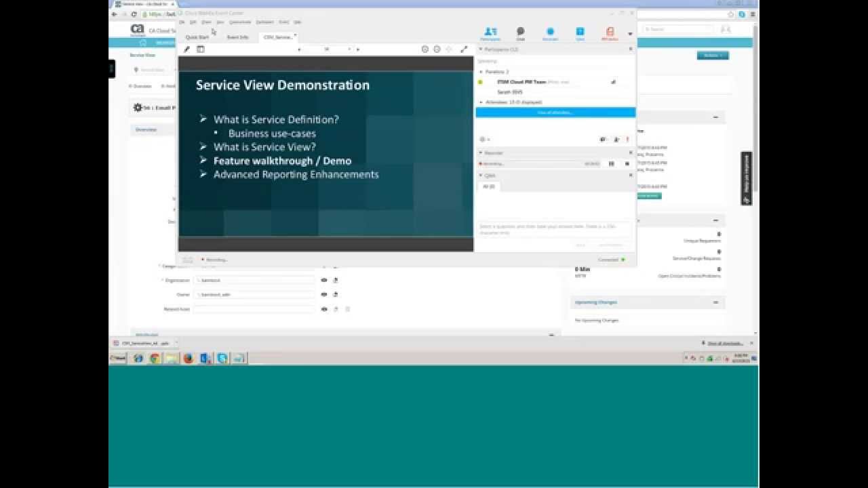The image size is (868, 488).
Task: Open the File menu in WebEx
Action: pos(182,22)
